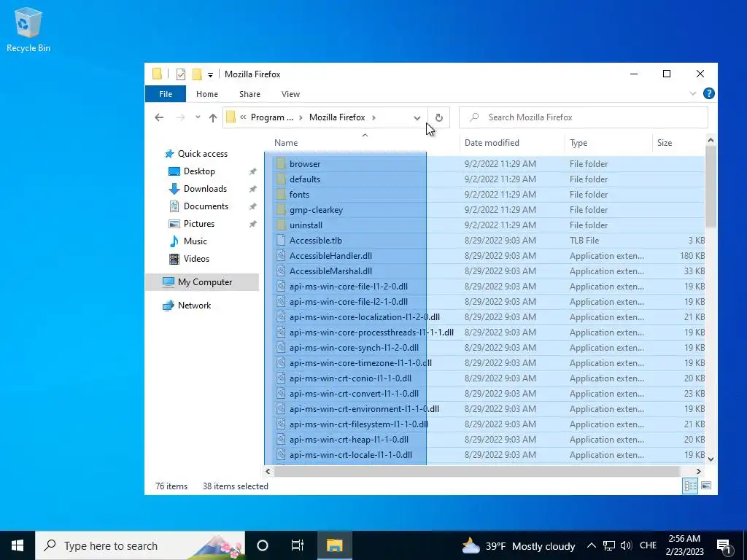This screenshot has height=560, width=747.
Task: Switch to the Share ribbon tab
Action: click(x=249, y=94)
